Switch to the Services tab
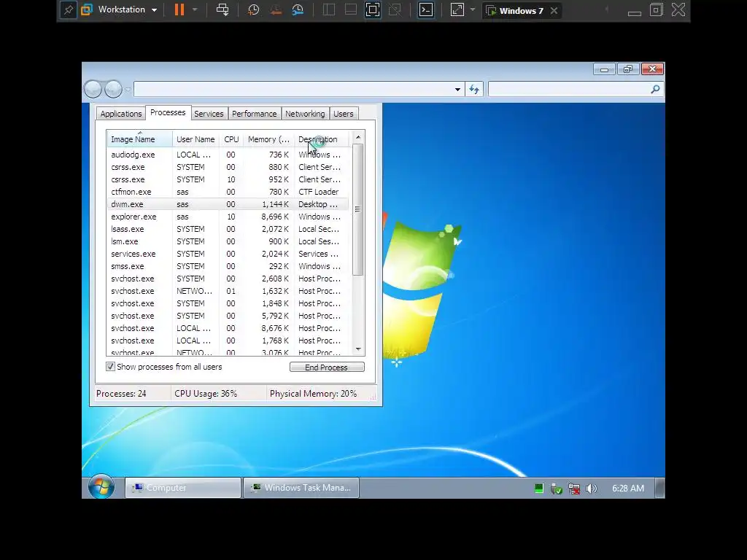The height and width of the screenshot is (560, 747). pos(209,114)
